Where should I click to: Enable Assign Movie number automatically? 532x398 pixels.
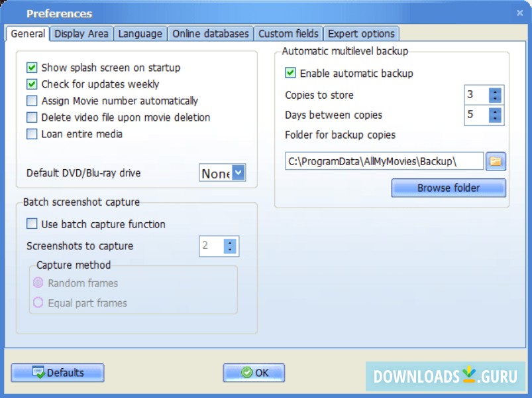(30, 100)
